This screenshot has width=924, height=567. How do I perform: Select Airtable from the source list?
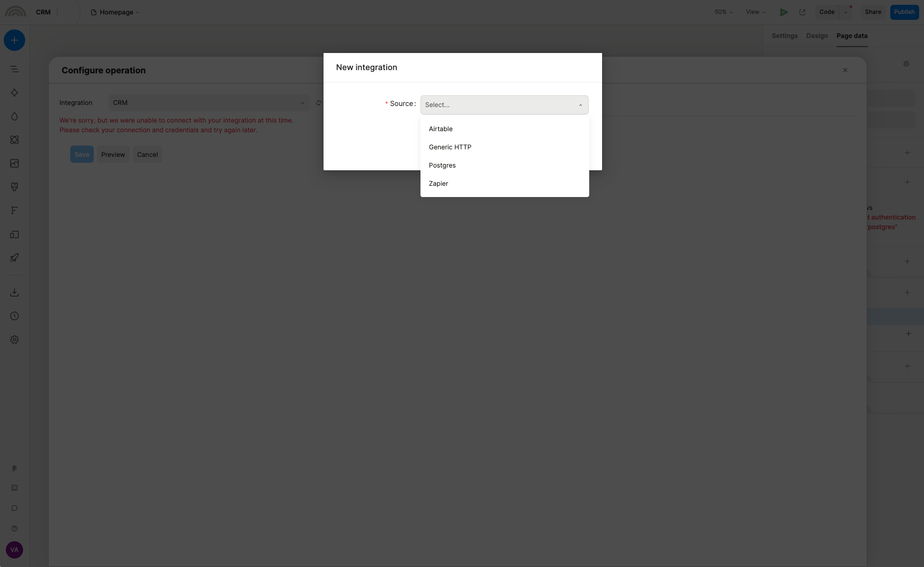click(x=441, y=129)
